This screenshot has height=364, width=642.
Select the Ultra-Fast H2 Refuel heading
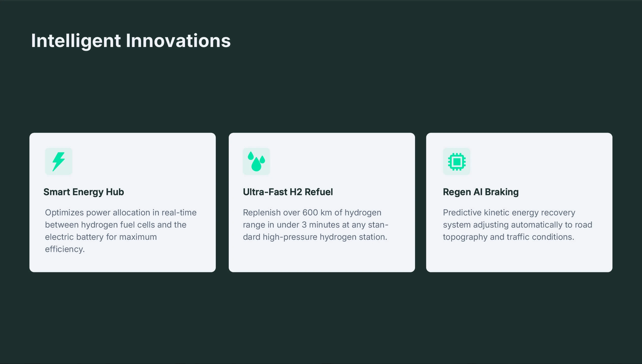288,192
